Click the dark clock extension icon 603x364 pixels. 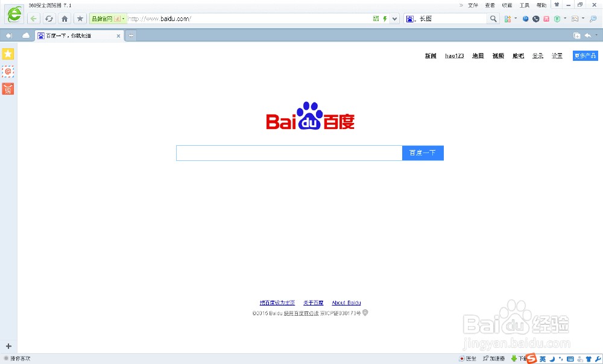tap(535, 19)
